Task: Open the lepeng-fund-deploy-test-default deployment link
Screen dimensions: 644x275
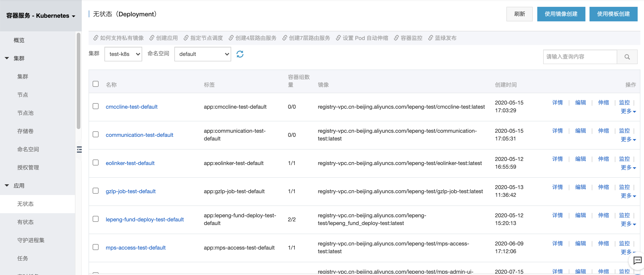Action: tap(144, 220)
